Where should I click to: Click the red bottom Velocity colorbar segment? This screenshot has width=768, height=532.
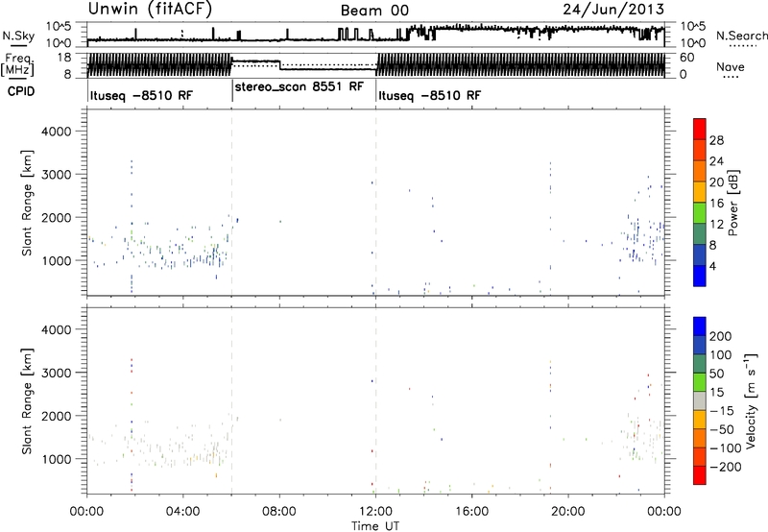pos(700,474)
